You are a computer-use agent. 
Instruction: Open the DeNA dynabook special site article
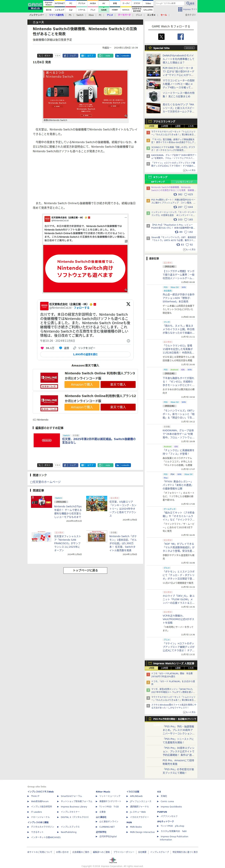click(179, 59)
